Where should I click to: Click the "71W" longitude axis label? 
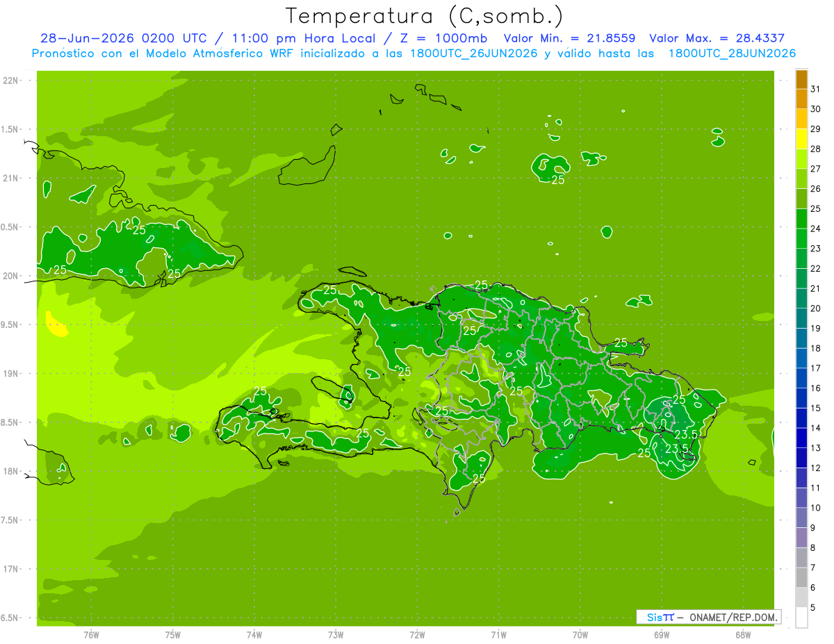point(498,635)
